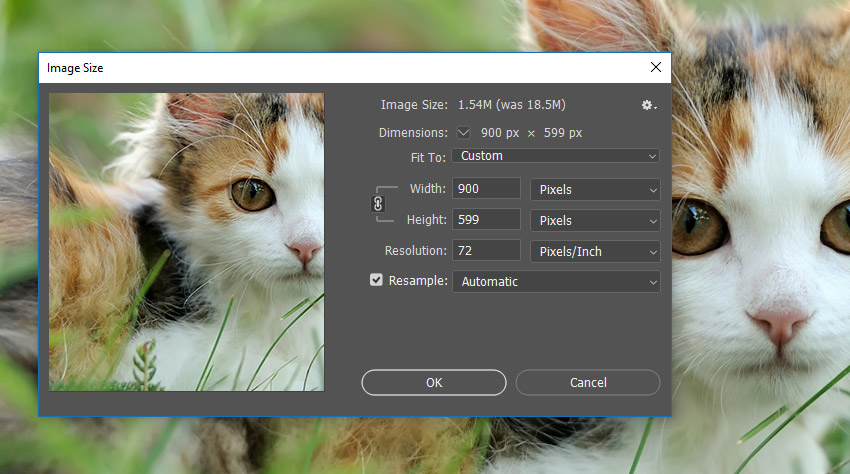Open the gear settings menu

649,105
